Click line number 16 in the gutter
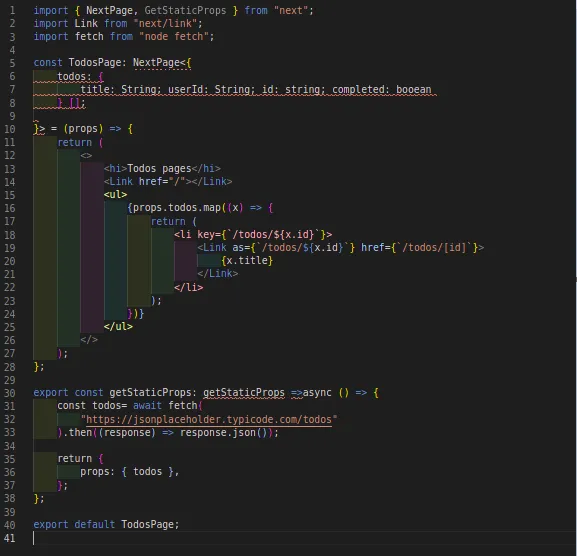Viewport: 577px width, 556px height. pos(10,208)
